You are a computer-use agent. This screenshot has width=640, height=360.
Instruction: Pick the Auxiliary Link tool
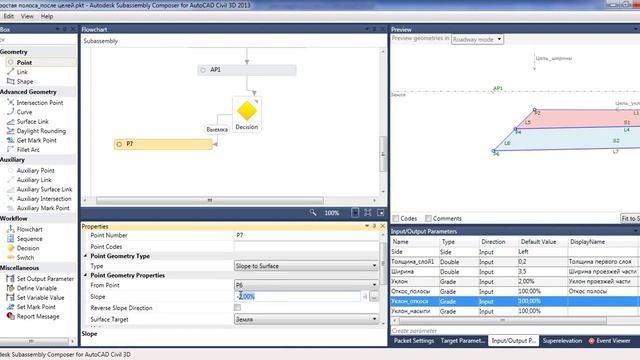pyautogui.click(x=34, y=180)
